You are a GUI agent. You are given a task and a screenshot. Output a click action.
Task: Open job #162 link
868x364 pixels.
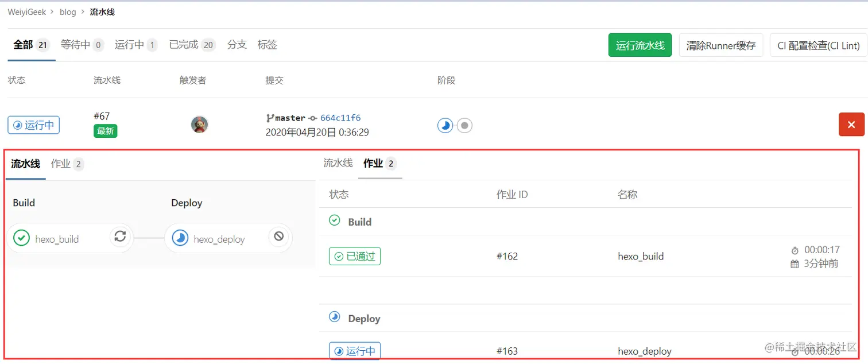pos(507,256)
